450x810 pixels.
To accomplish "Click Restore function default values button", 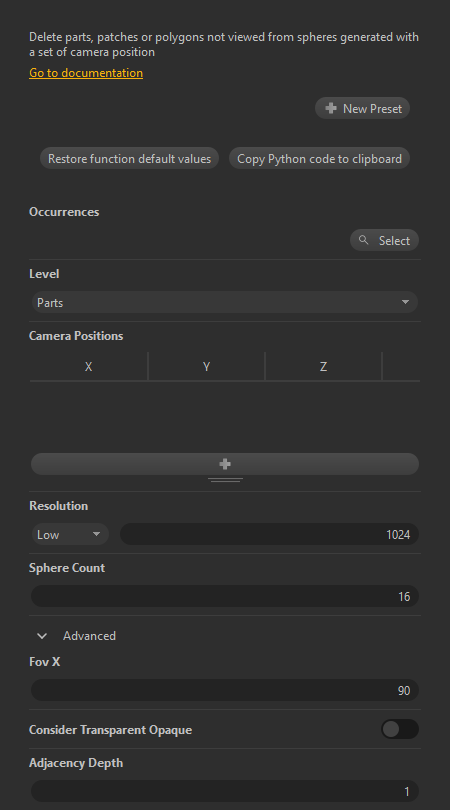I will (x=129, y=158).
